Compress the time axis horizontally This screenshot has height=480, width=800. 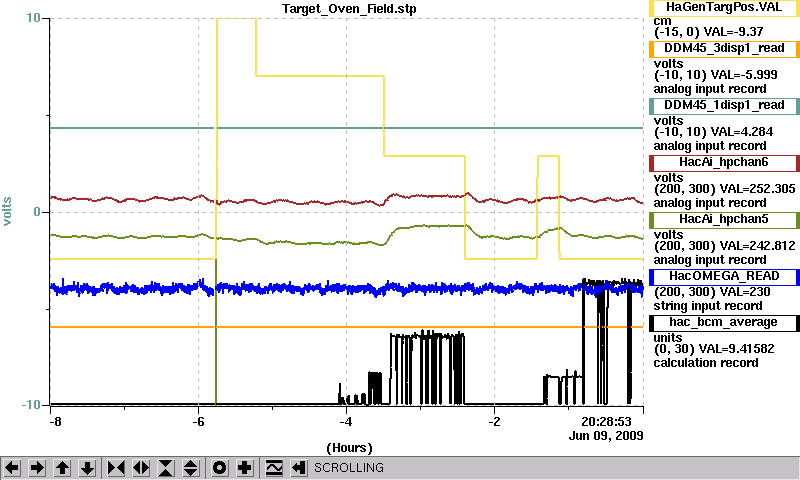pyautogui.click(x=116, y=468)
